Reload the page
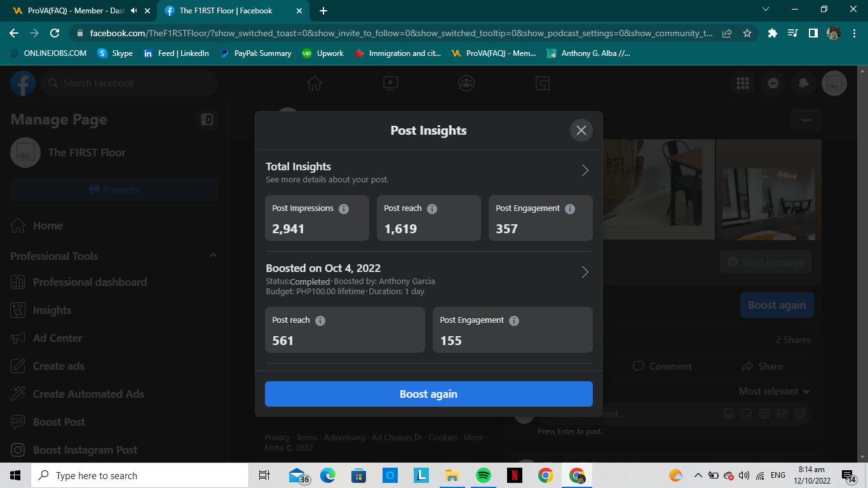Screen dimensions: 868x488 [55, 33]
